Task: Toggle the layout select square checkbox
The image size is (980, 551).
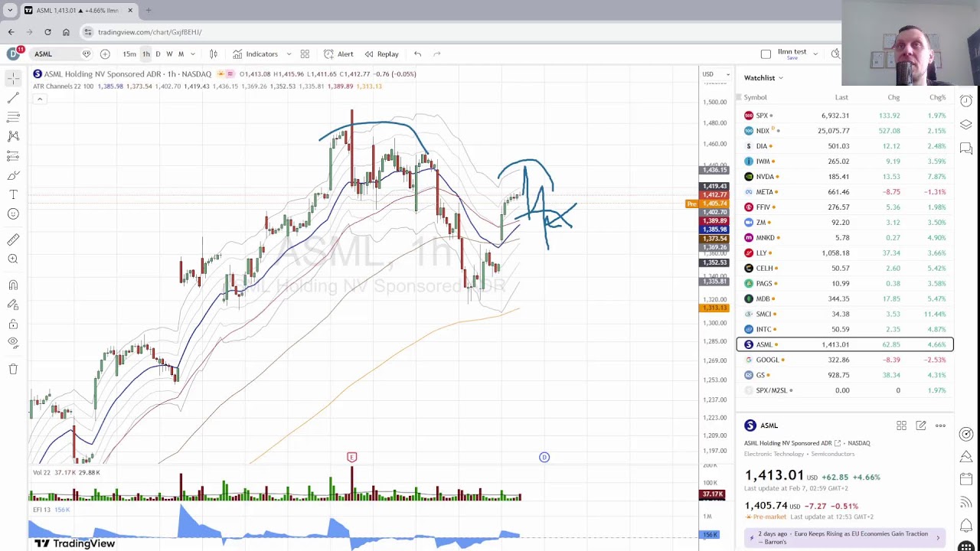Action: (x=766, y=54)
